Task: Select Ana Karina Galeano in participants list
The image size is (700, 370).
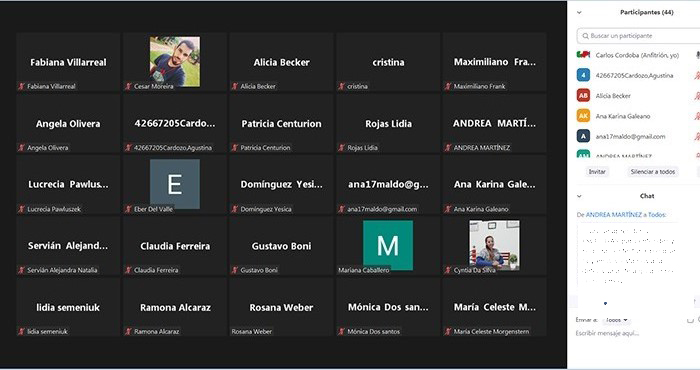Action: (638, 116)
